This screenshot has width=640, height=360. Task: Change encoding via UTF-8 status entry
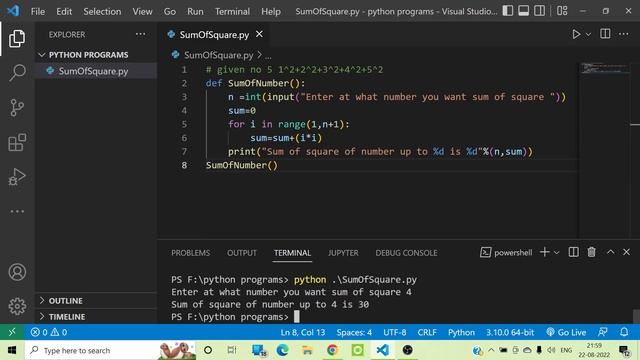tap(395, 332)
